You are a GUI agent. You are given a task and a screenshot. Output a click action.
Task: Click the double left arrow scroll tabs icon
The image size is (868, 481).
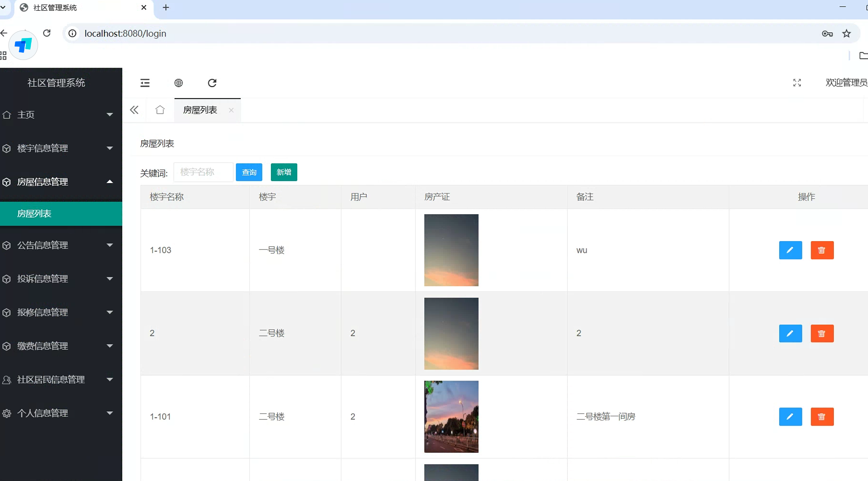coord(134,110)
